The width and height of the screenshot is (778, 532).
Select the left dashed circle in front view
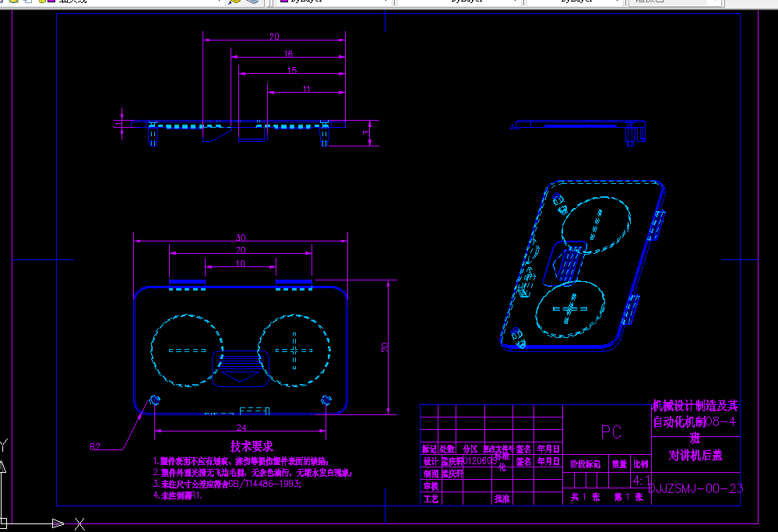point(187,351)
